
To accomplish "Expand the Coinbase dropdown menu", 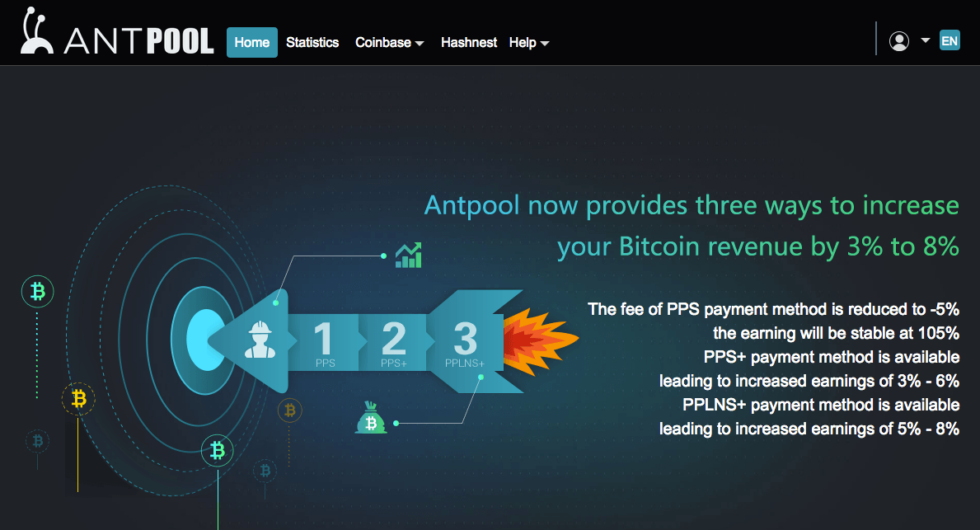I will [389, 43].
